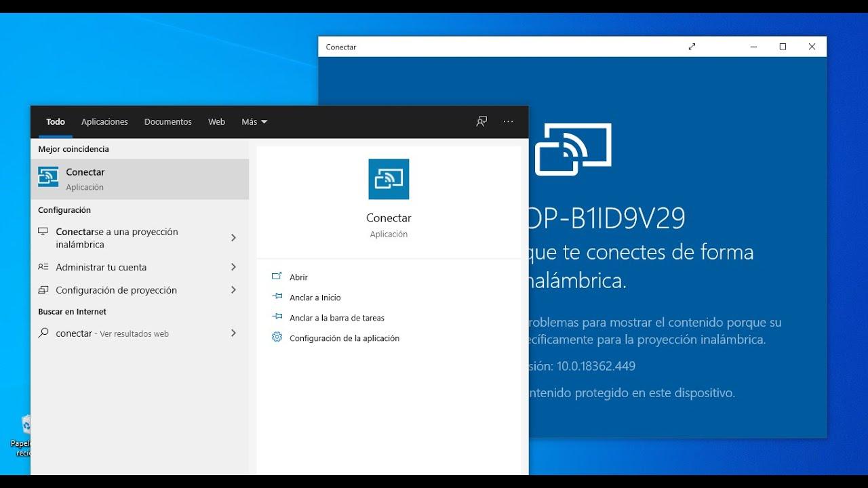Image resolution: width=868 pixels, height=488 pixels.
Task: Switch to the Web tab
Action: (x=216, y=121)
